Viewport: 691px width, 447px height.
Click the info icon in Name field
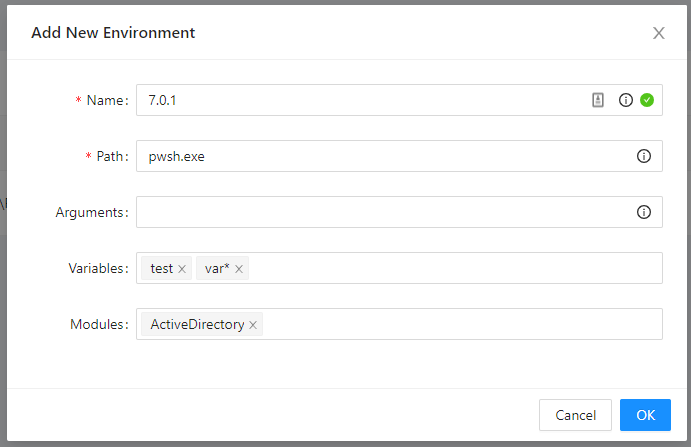coord(625,100)
